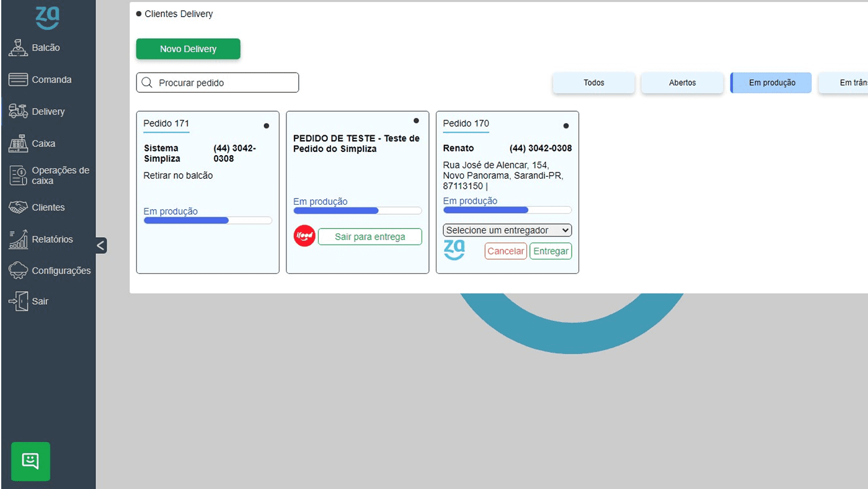Click the Za logo at sidebar top
Image resolution: width=868 pixels, height=489 pixels.
click(x=47, y=18)
